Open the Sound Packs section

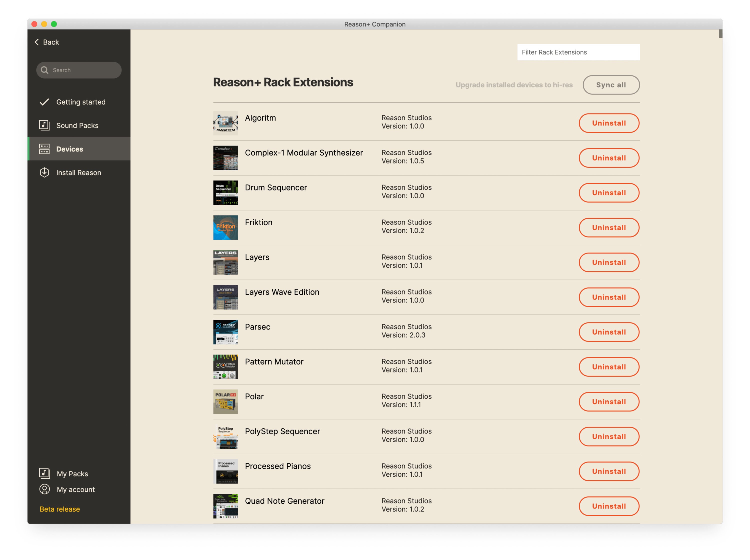77,125
